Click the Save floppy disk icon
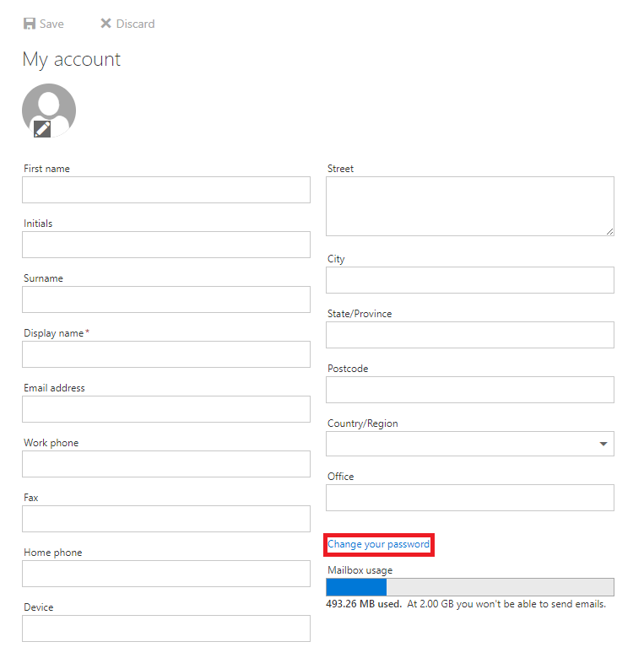The height and width of the screenshot is (658, 644). coord(30,24)
